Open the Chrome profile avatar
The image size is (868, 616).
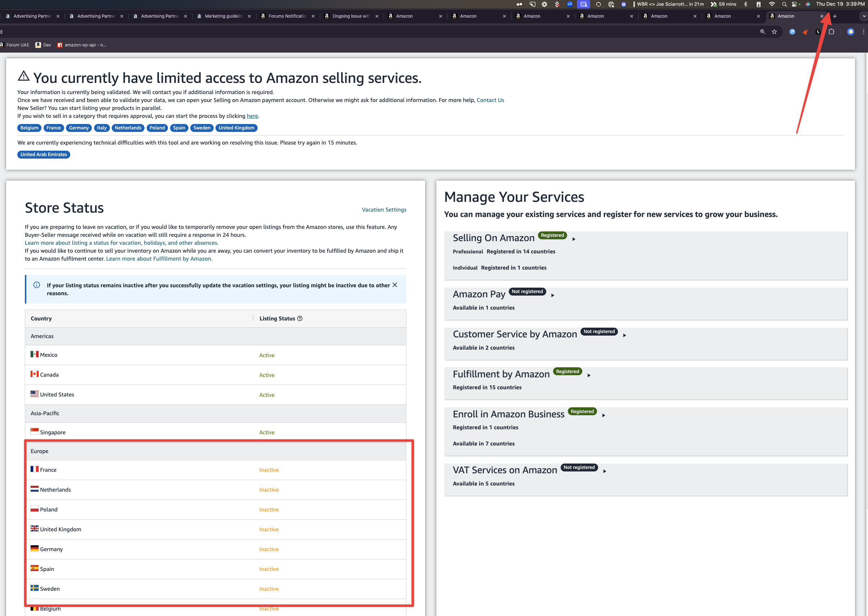point(851,32)
